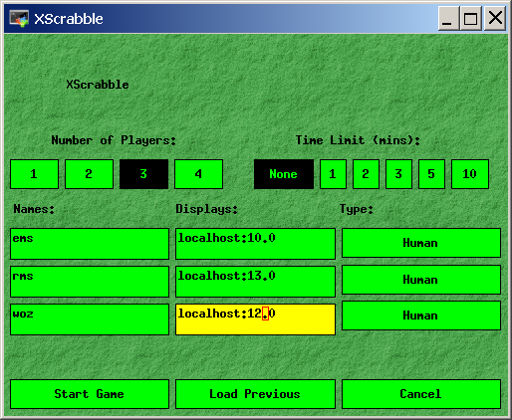Viewport: 512px width, 420px height.
Task: Set time limit to 10 minutes
Action: click(x=470, y=174)
